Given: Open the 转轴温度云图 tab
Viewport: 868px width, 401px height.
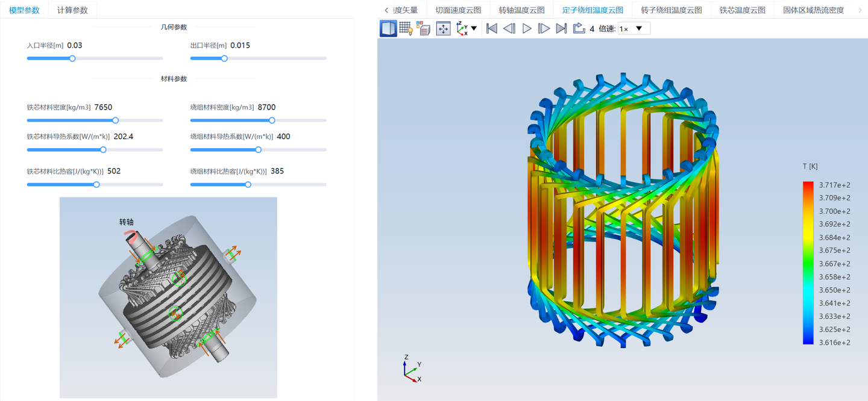Looking at the screenshot, I should pos(521,10).
